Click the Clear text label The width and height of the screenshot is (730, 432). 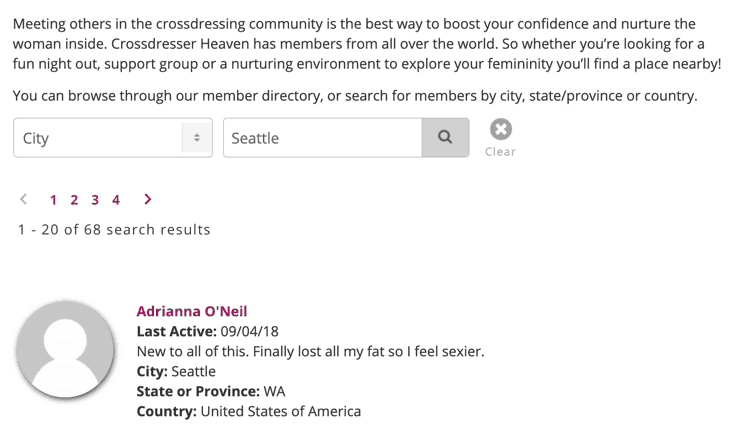(500, 152)
